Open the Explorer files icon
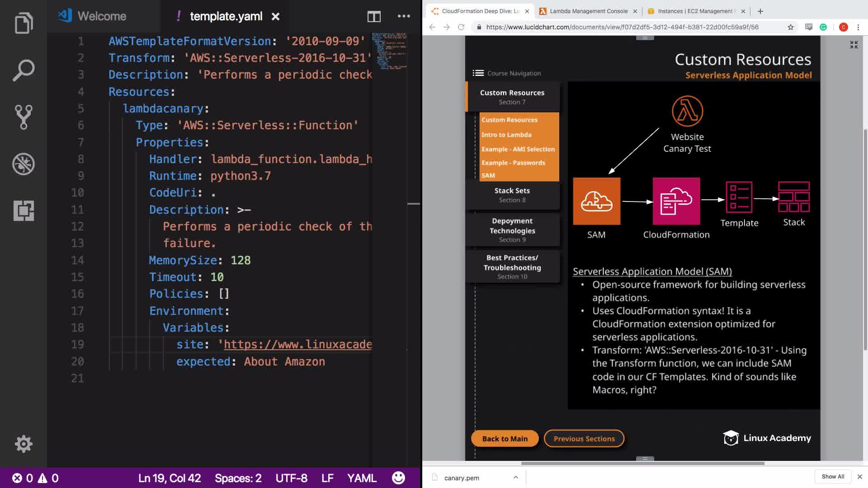The height and width of the screenshot is (488, 868). (24, 23)
